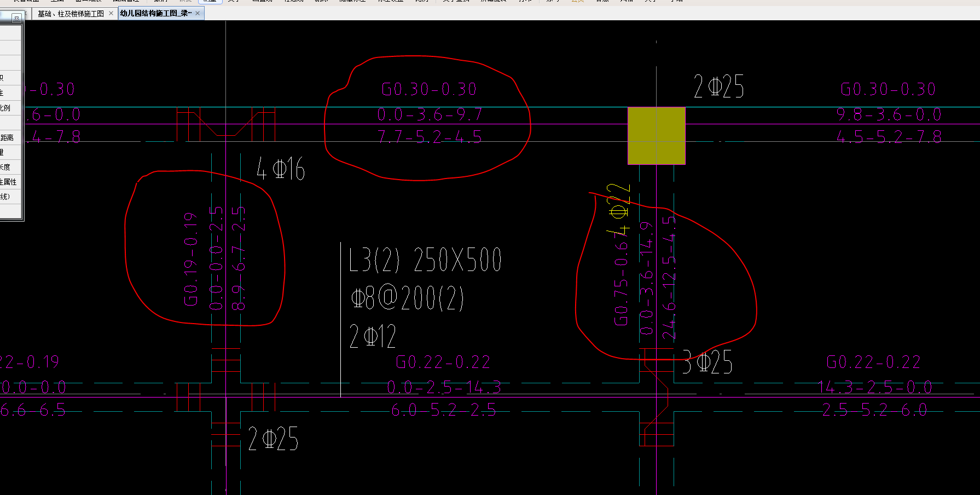
Task: Click the L3(2) 250X500 beam label
Action: (x=425, y=260)
